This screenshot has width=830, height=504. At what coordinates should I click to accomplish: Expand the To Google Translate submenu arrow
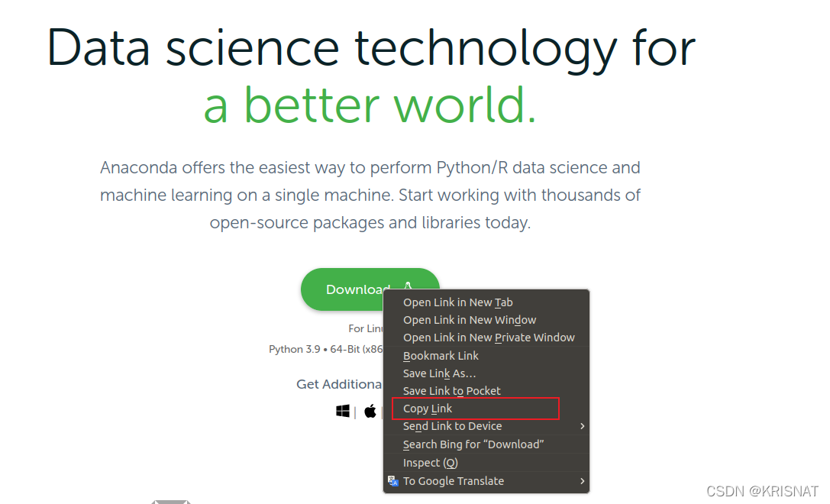click(x=582, y=481)
